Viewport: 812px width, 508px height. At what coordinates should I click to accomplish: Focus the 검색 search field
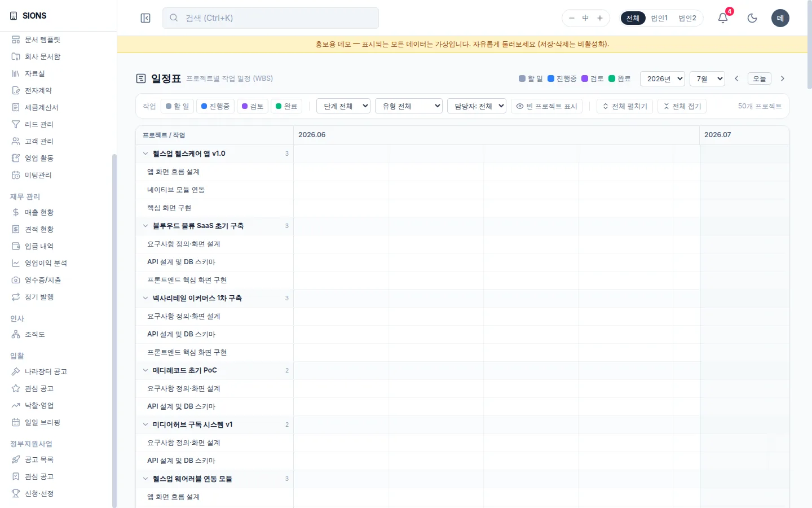click(x=271, y=18)
